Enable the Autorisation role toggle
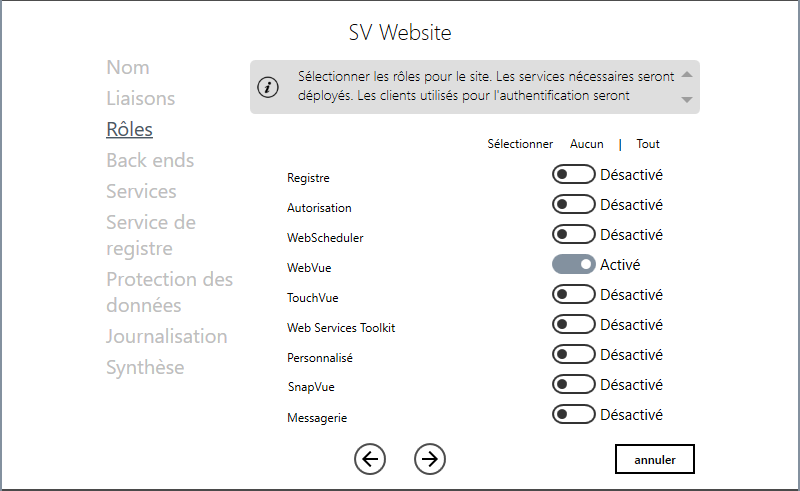 click(x=573, y=205)
